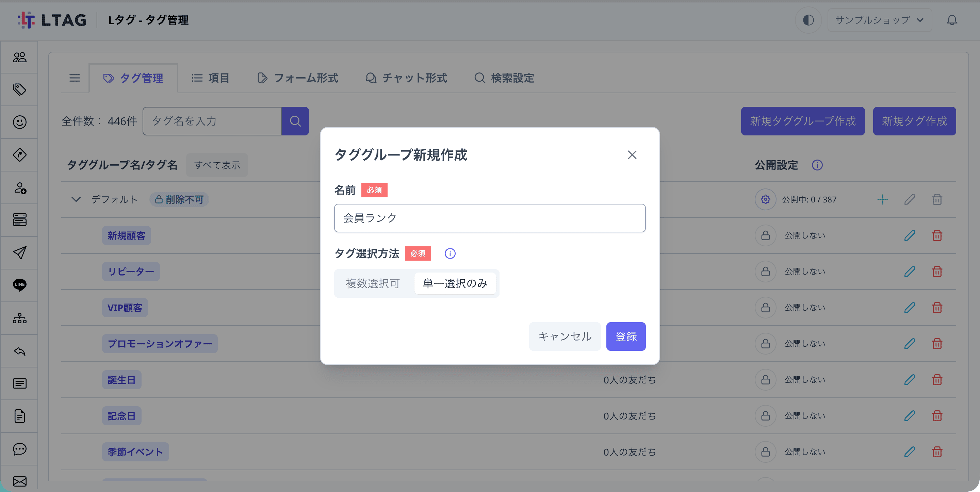Click 新規タググループ作成 button
This screenshot has height=492, width=980.
click(x=802, y=121)
